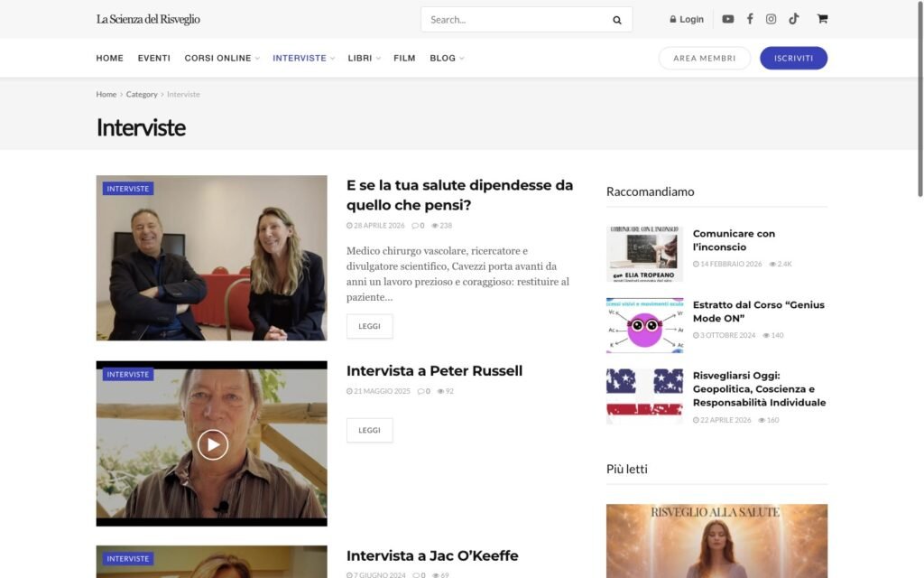This screenshot has height=578, width=924.
Task: Open the YouTube channel icon
Action: pos(728,19)
